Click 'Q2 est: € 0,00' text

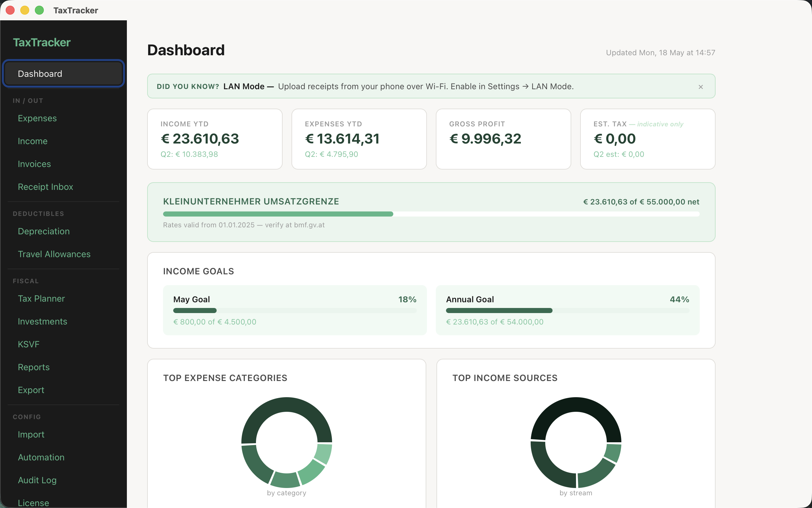[619, 154]
